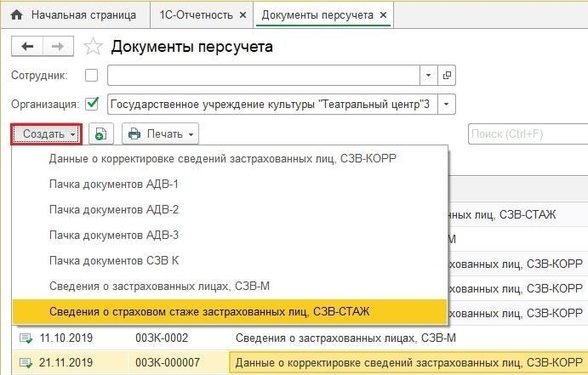The image size is (588, 375).
Task: Choose Сведения о застрахованных лицах, СЗВ-М menu item
Action: click(x=230, y=287)
